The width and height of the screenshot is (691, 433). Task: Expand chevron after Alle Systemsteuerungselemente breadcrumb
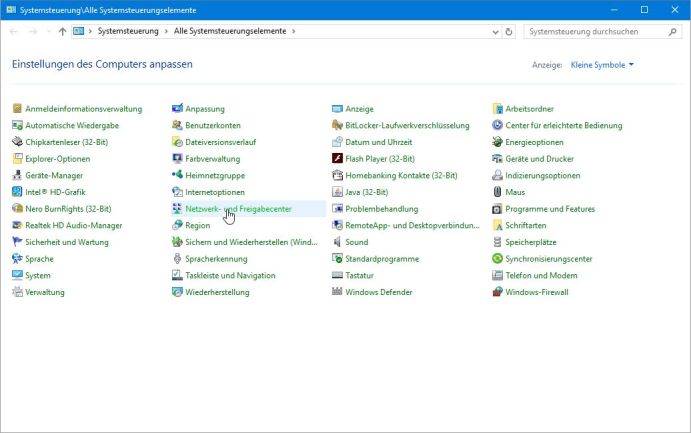pos(293,31)
